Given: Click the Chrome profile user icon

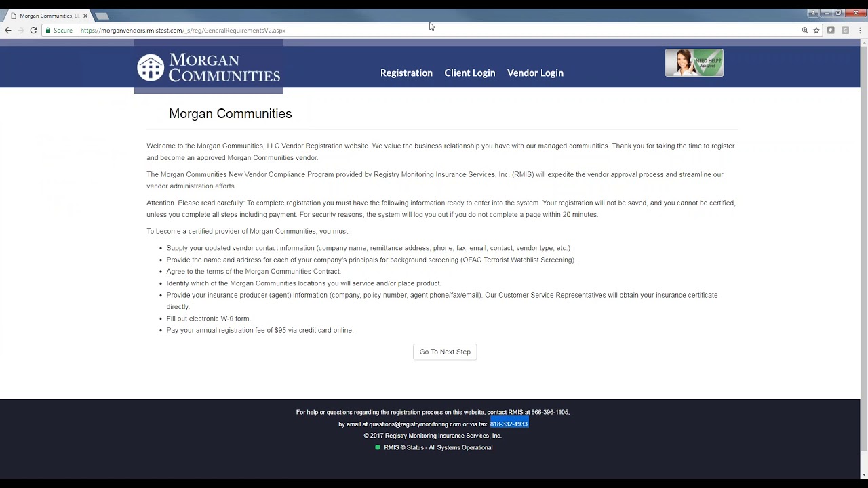Looking at the screenshot, I should pyautogui.click(x=813, y=13).
